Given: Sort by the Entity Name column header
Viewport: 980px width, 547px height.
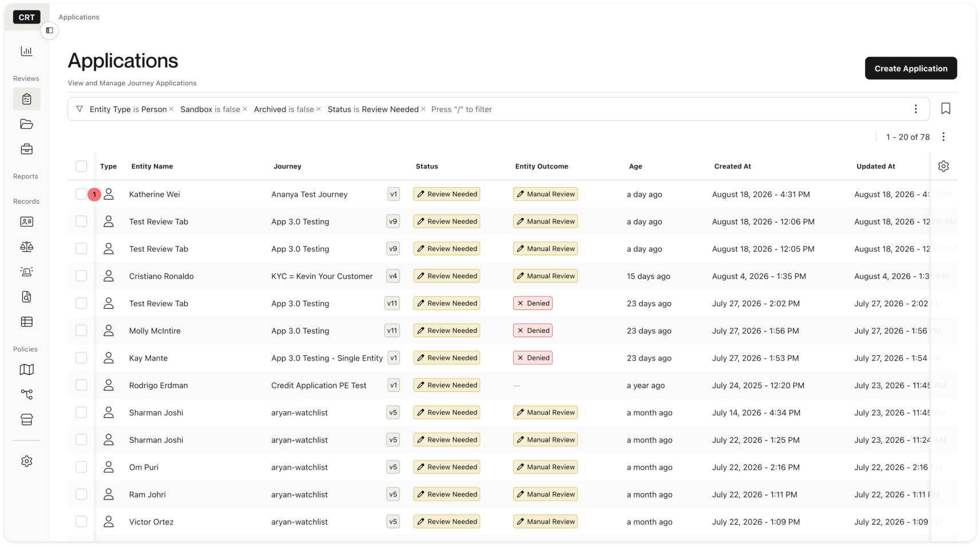Looking at the screenshot, I should [x=152, y=167].
